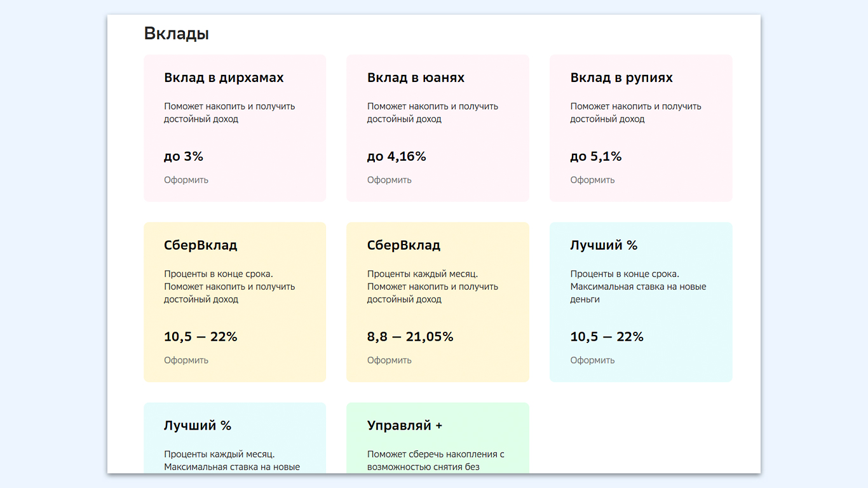Click the 10,5 — 22% rate on СберВклад card
This screenshot has height=488, width=868.
201,337
